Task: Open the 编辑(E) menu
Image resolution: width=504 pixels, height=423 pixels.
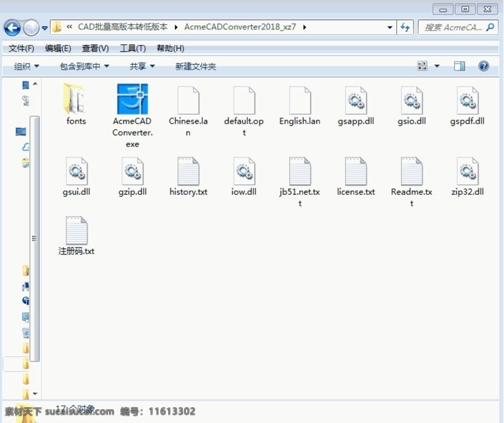Action: tap(58, 49)
